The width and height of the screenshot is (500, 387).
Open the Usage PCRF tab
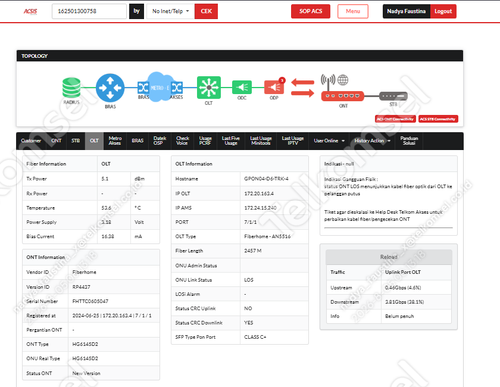205,141
